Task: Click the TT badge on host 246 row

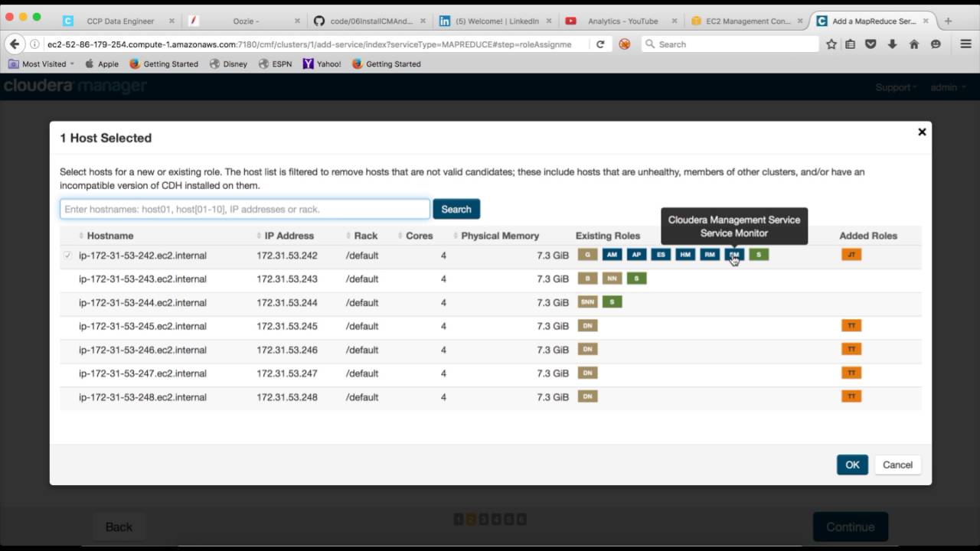Action: click(851, 350)
